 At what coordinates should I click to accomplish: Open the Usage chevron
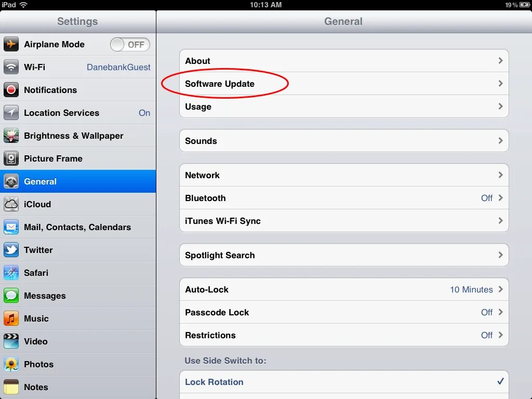point(500,106)
